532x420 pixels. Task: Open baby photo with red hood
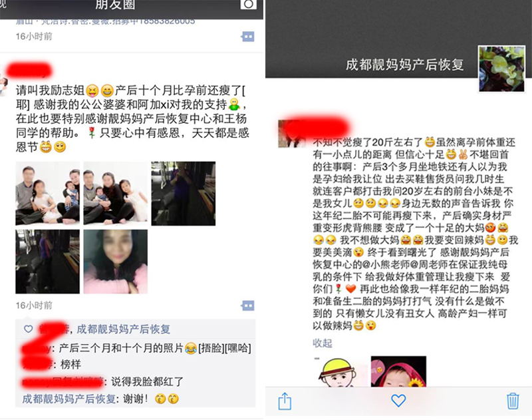[398, 371]
